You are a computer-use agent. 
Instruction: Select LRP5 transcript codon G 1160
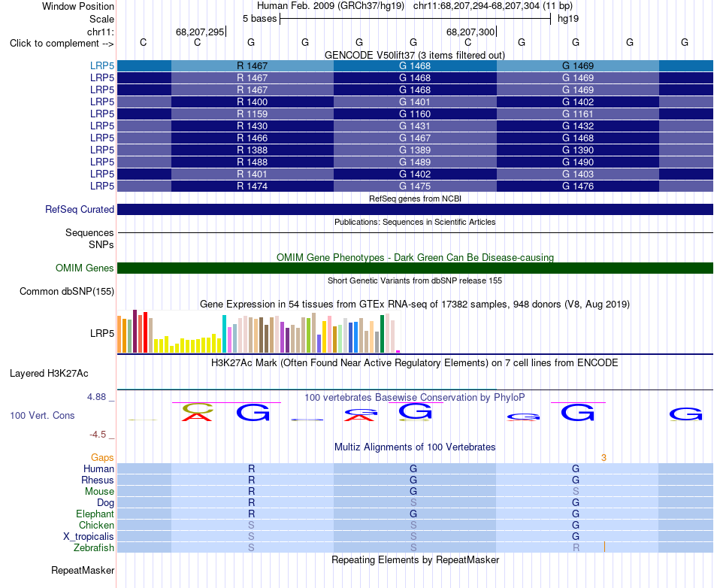[x=415, y=114]
